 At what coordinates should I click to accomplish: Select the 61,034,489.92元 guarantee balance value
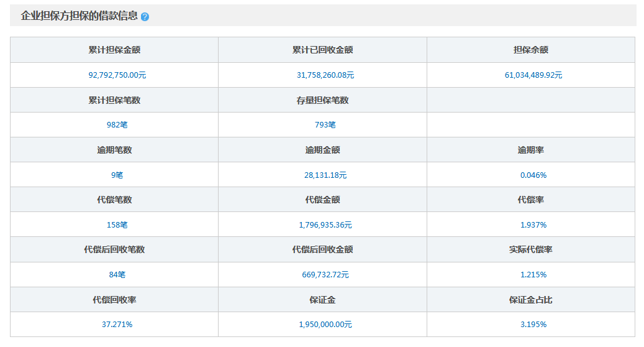pos(533,75)
